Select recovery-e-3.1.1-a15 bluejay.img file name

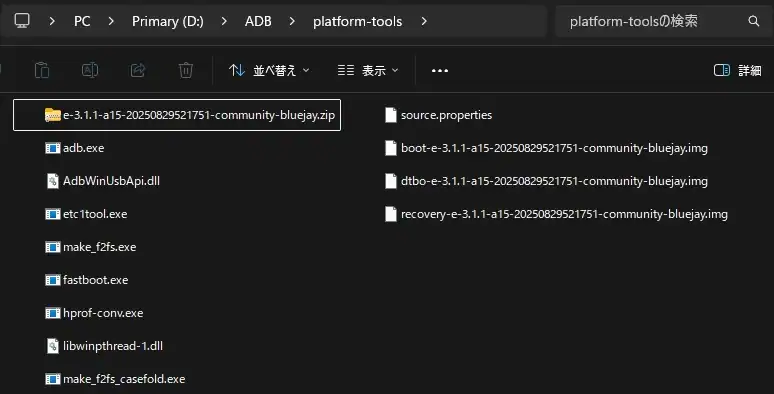564,214
